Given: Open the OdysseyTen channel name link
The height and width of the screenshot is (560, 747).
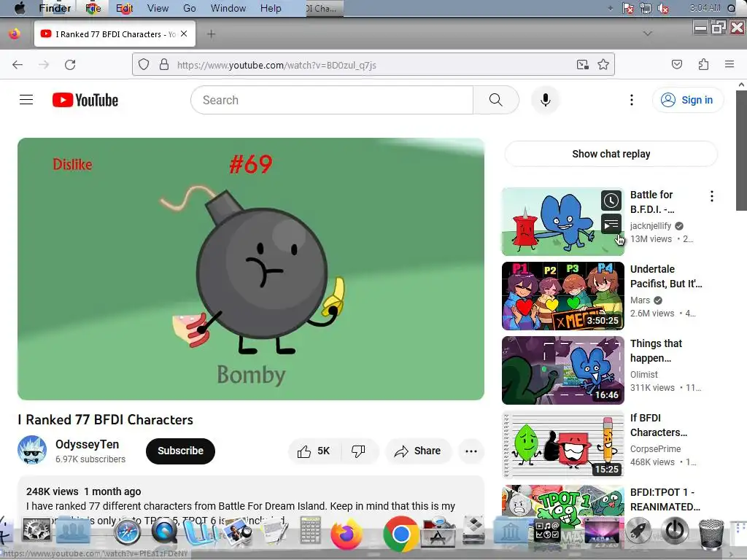Looking at the screenshot, I should pyautogui.click(x=88, y=444).
